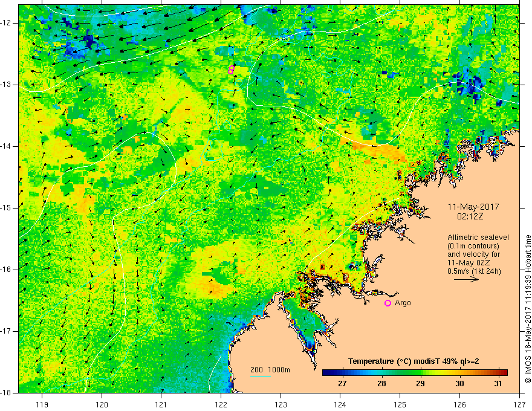Click the cyan bathymetry legend line
Screen dimensions: 532x411
261,376
